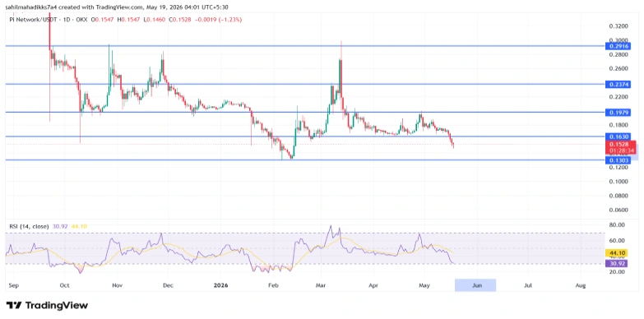
Task: Click the 2026 year label on time axis
Action: pyautogui.click(x=220, y=284)
